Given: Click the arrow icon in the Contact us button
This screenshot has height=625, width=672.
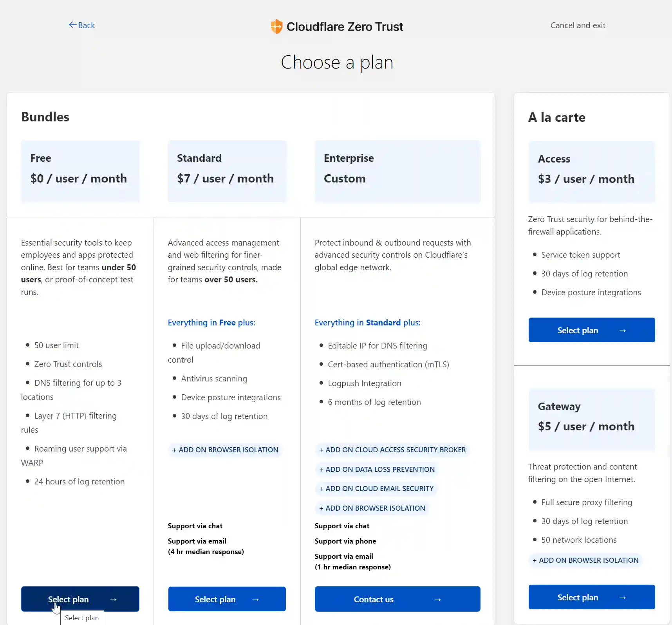Looking at the screenshot, I should pyautogui.click(x=438, y=599).
